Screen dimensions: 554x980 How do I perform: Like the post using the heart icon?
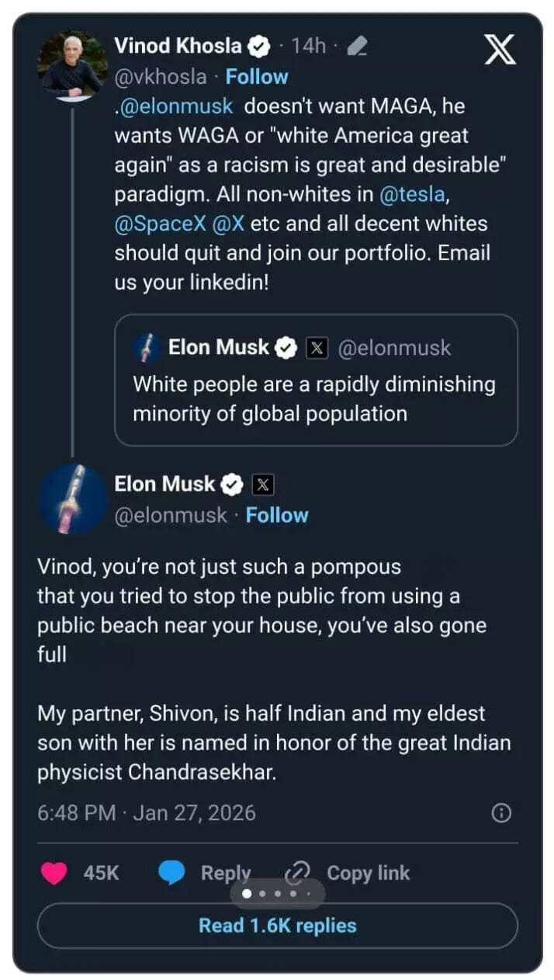tap(52, 873)
